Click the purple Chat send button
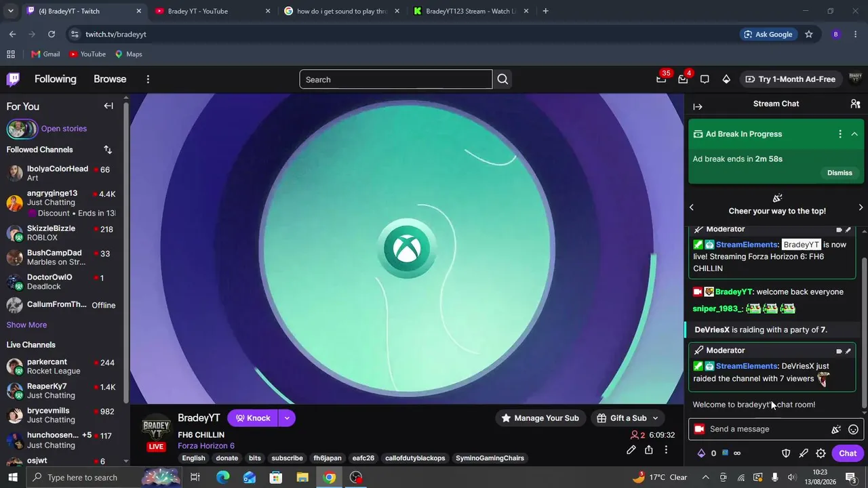The height and width of the screenshot is (488, 868). coord(848,453)
